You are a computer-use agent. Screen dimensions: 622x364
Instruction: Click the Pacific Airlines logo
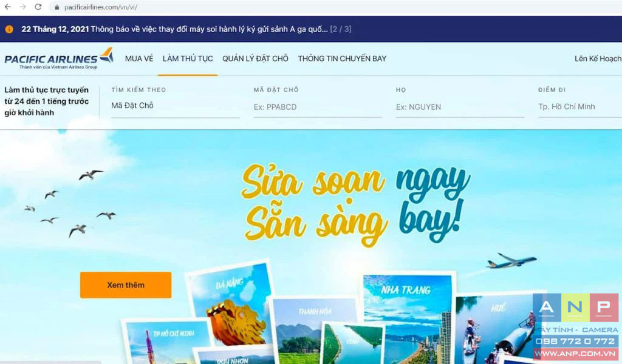click(59, 59)
